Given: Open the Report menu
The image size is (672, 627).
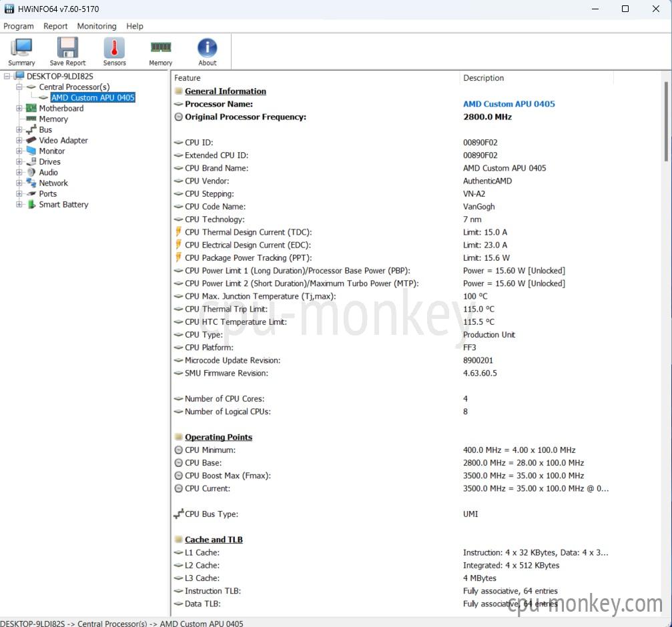Looking at the screenshot, I should (55, 26).
